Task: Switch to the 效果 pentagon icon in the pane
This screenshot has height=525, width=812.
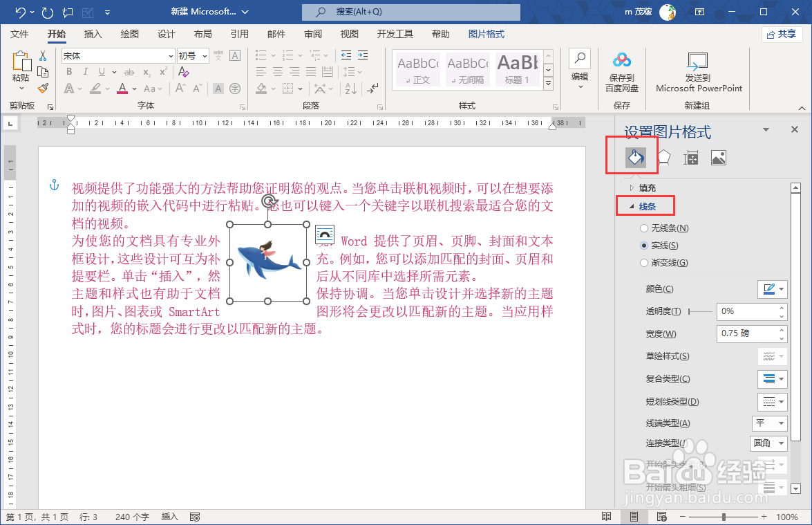Action: (x=664, y=157)
